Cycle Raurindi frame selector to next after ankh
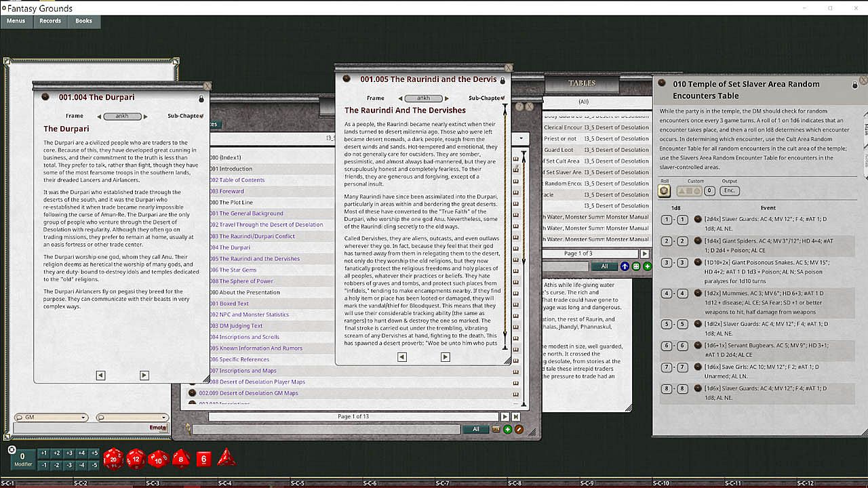Viewport: 868px width, 488px height. point(447,98)
